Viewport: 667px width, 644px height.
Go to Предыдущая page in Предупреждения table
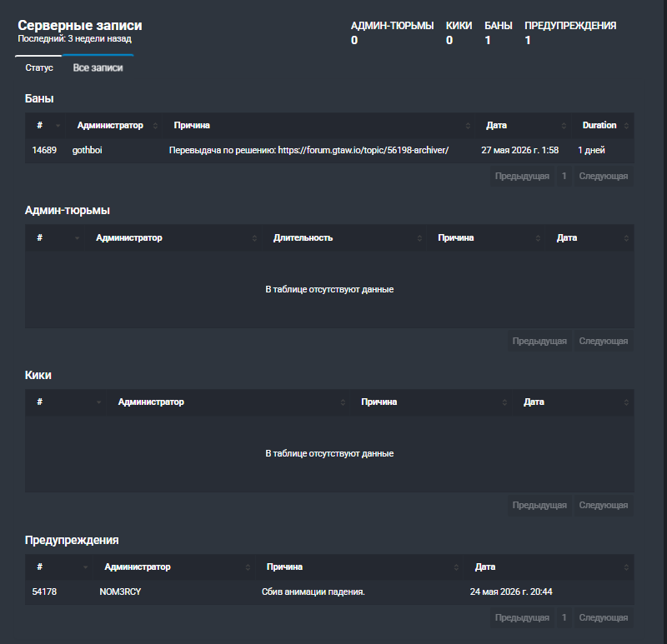(x=522, y=617)
